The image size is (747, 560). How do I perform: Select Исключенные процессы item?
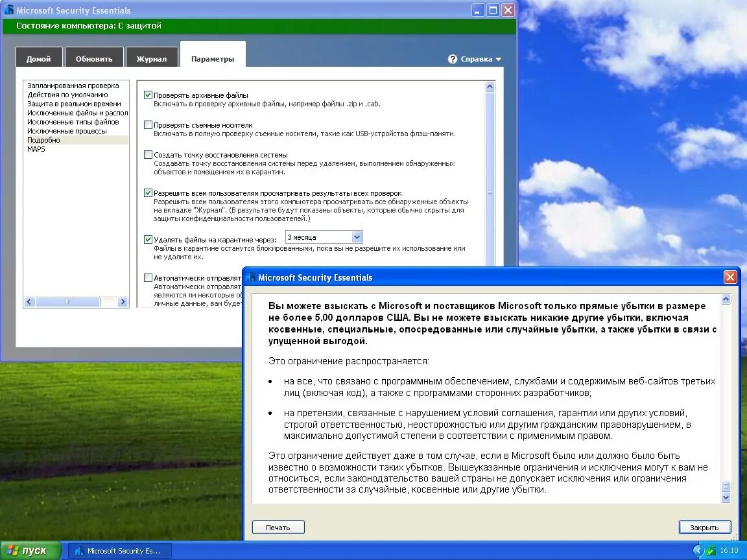[x=67, y=131]
